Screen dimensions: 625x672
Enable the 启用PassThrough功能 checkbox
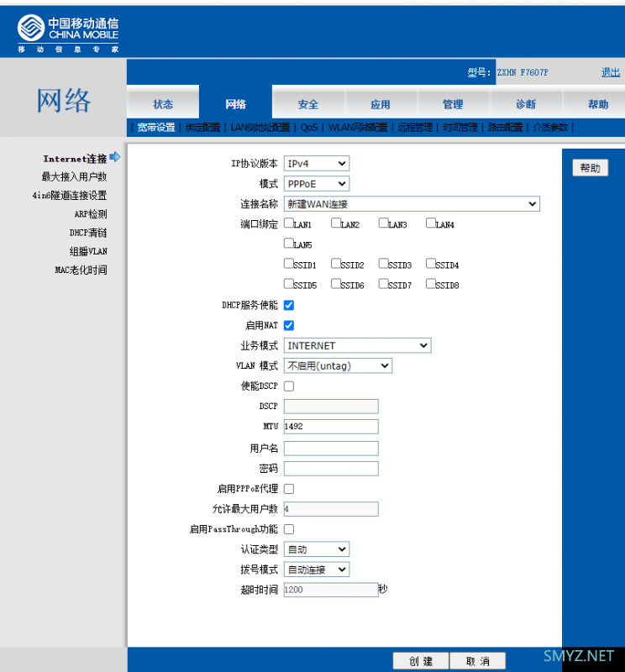click(289, 529)
